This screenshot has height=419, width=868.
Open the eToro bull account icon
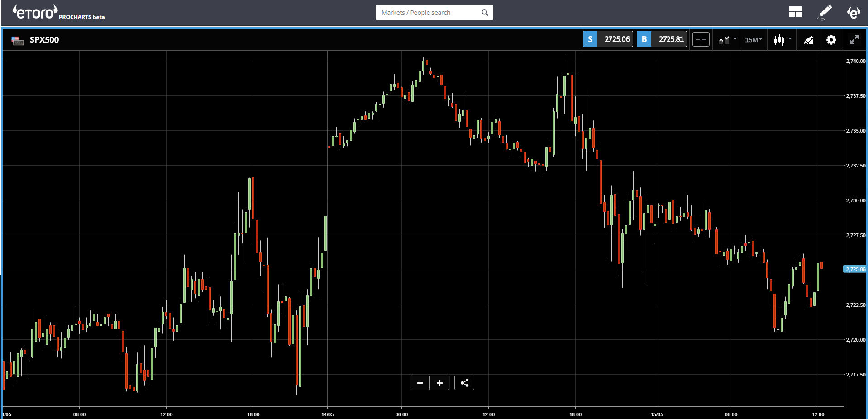[x=854, y=12]
